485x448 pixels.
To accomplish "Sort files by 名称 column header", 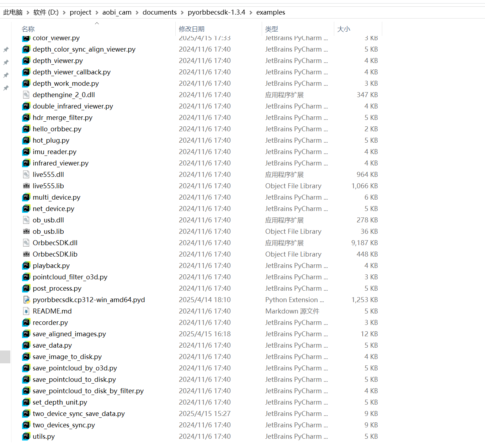I will point(28,29).
